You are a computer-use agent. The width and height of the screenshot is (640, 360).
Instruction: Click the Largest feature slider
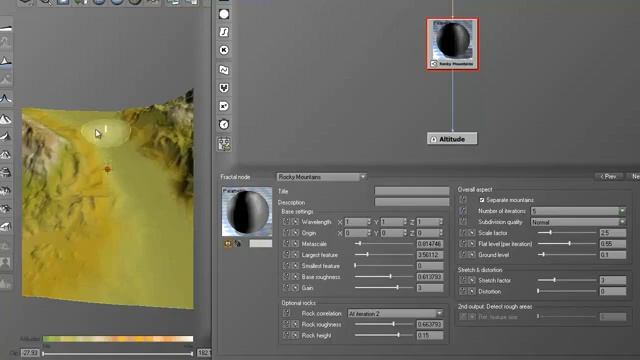pos(384,255)
